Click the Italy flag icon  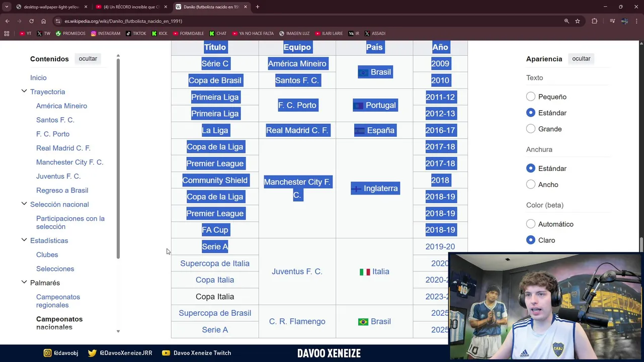(365, 272)
